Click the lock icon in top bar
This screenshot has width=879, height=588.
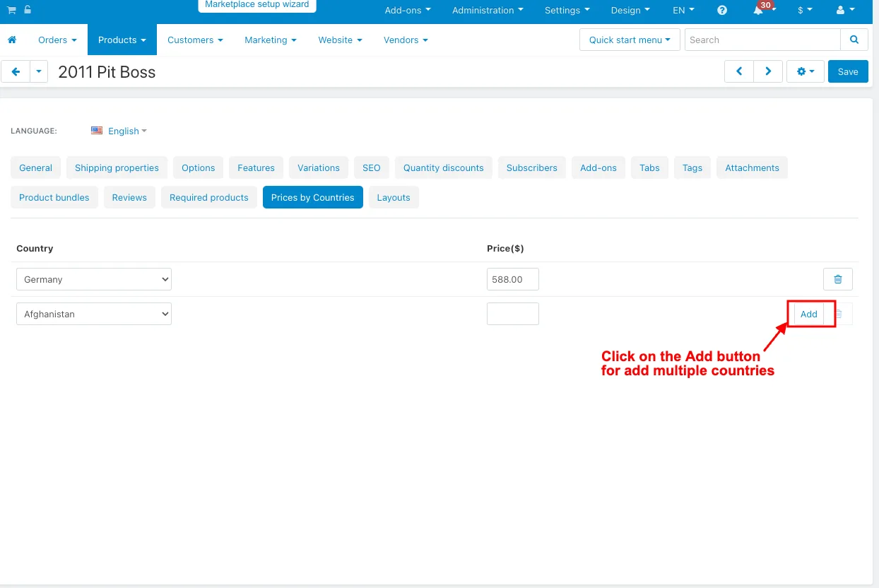[x=27, y=10]
